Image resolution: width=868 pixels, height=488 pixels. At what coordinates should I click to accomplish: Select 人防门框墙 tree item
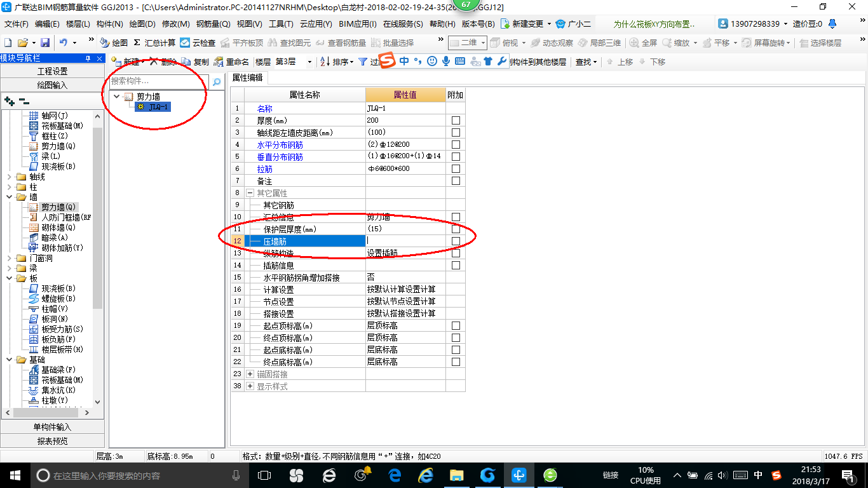coord(60,217)
